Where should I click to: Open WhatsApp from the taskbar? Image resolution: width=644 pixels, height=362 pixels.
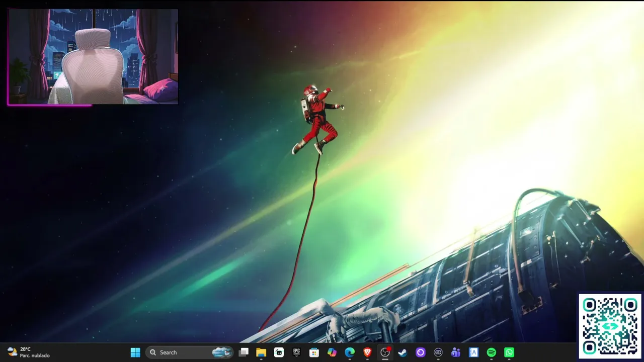pos(509,352)
